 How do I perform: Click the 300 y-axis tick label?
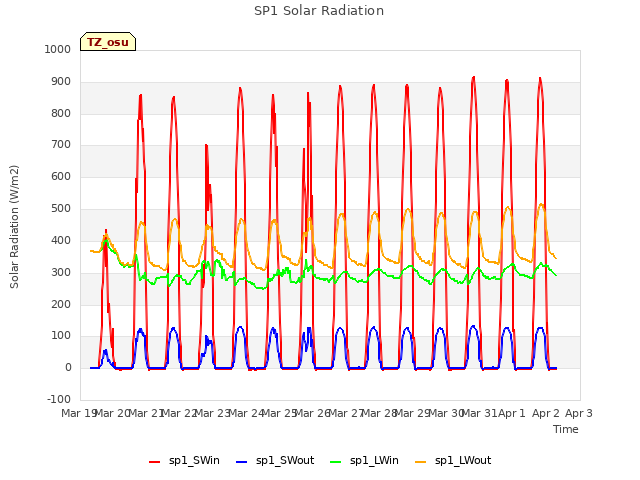pyautogui.click(x=61, y=272)
